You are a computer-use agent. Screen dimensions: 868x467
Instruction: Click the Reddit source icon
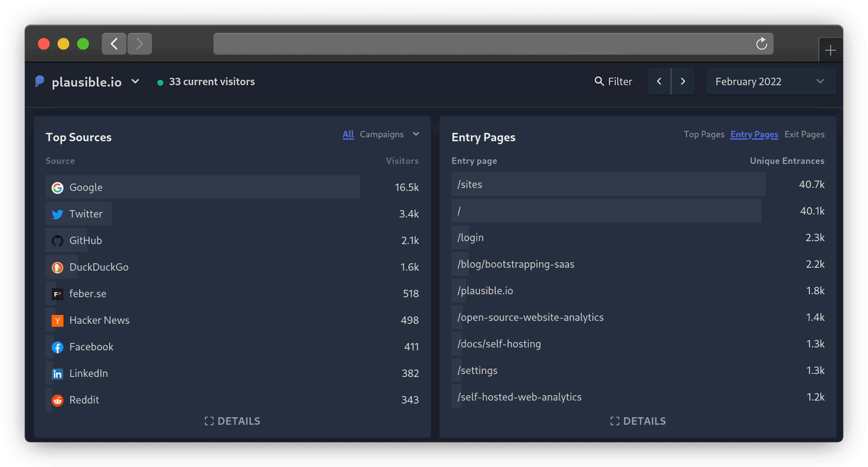pos(58,401)
